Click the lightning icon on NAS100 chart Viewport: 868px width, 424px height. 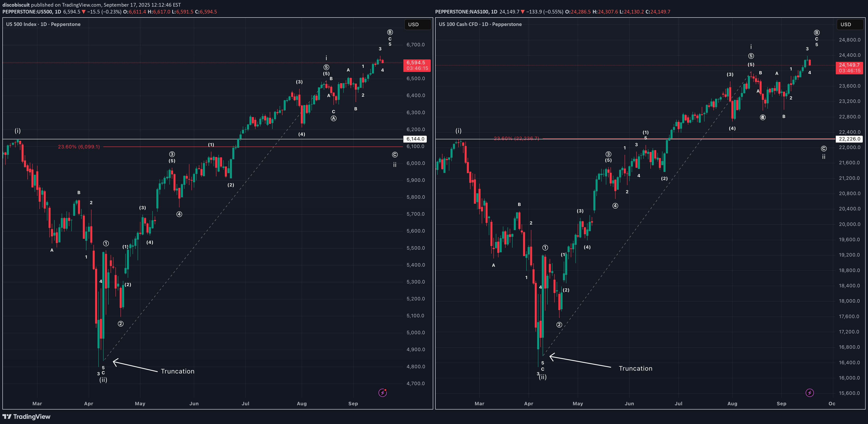coord(809,393)
